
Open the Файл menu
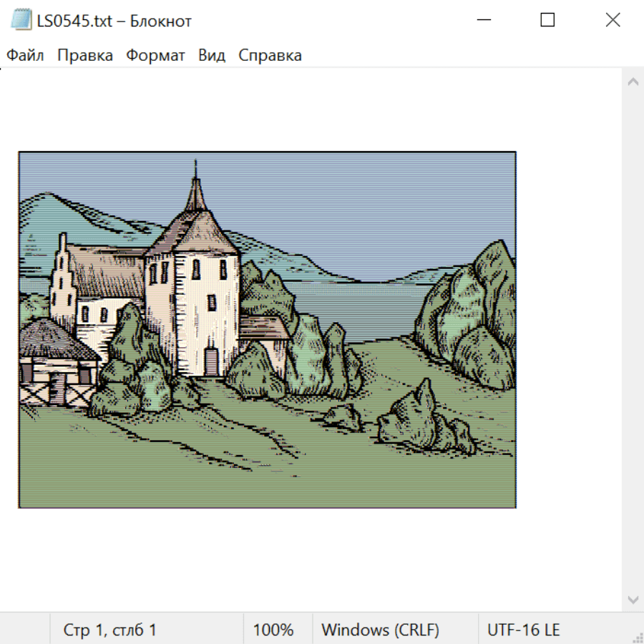(26, 56)
